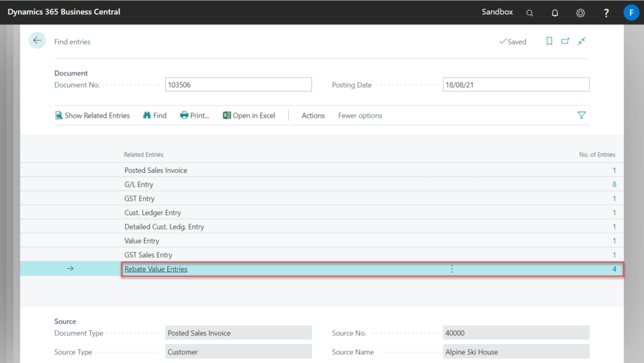This screenshot has width=644, height=363.
Task: Click the help question mark
Action: click(x=606, y=13)
